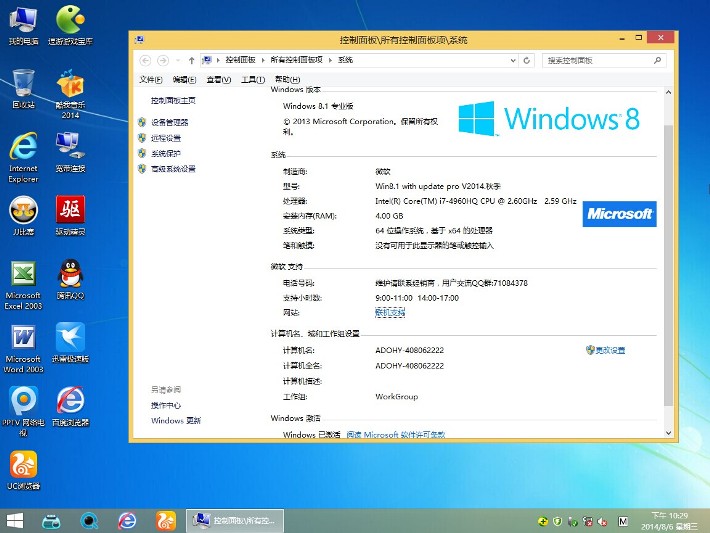Open the PPTV 网络电视 desktop icon
Image resolution: width=710 pixels, height=533 pixels.
coord(24,411)
